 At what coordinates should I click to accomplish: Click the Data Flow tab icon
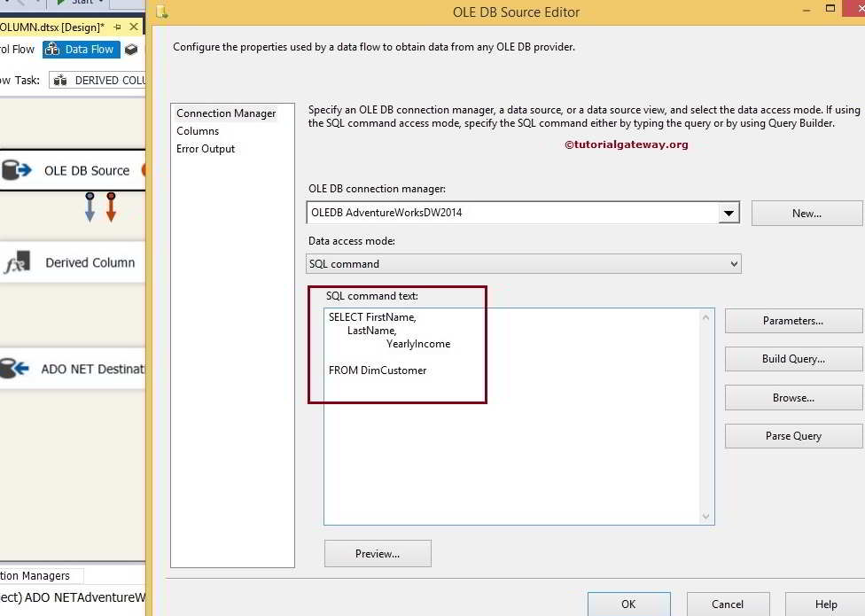52,50
